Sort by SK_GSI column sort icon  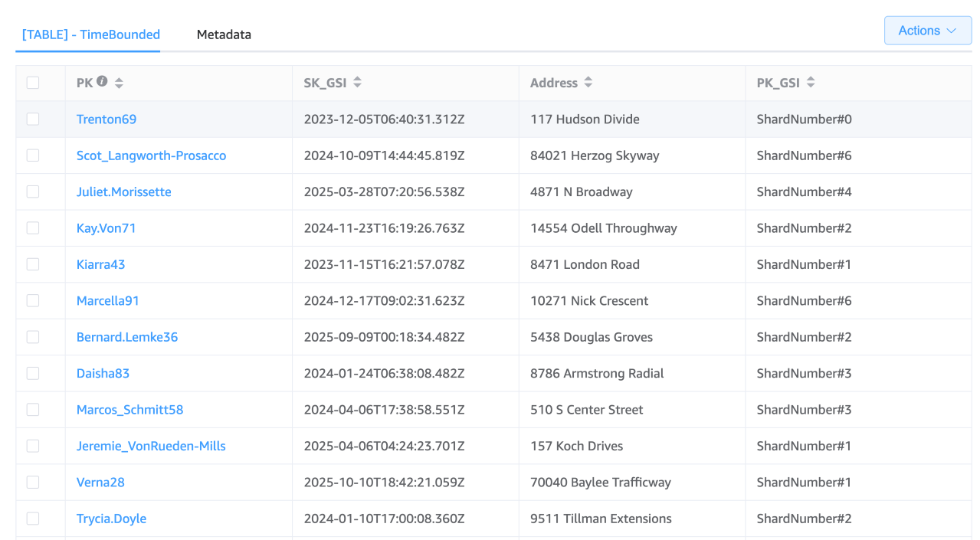[357, 83]
